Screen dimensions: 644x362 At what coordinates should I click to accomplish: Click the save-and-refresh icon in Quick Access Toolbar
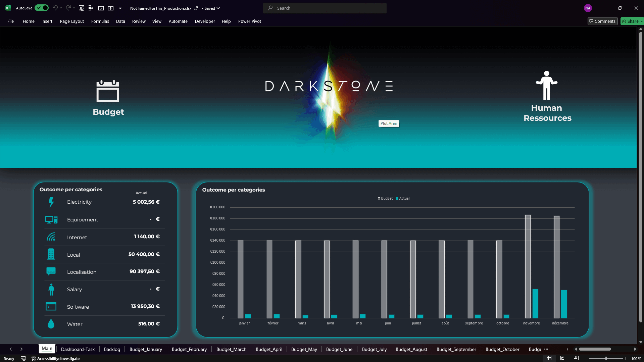(82, 8)
